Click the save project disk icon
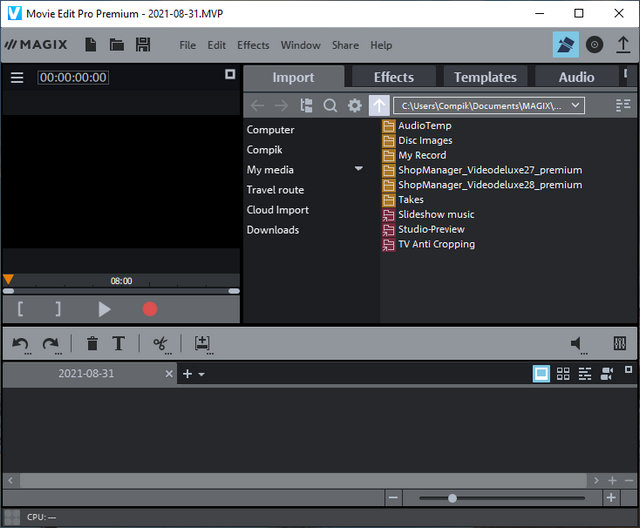Viewport: 640px width, 528px height. click(x=143, y=45)
